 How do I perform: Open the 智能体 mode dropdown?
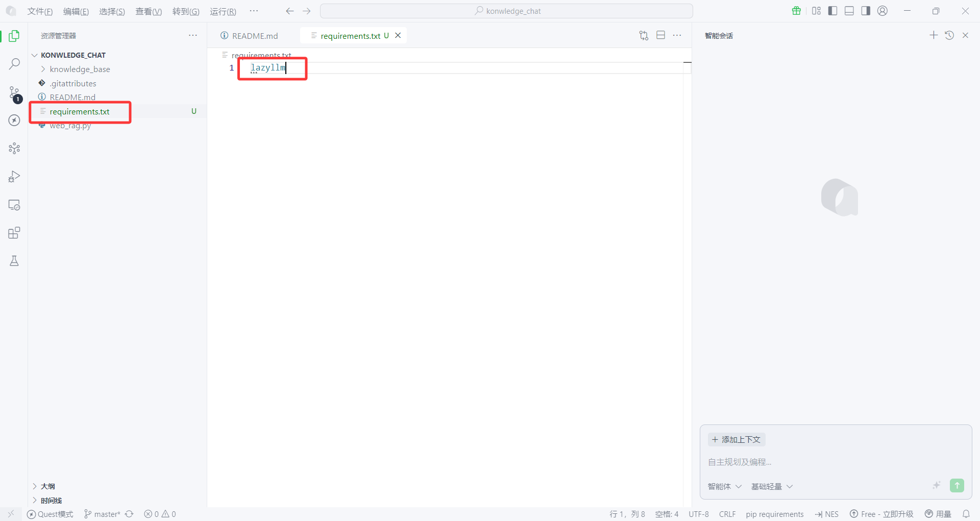[724, 486]
